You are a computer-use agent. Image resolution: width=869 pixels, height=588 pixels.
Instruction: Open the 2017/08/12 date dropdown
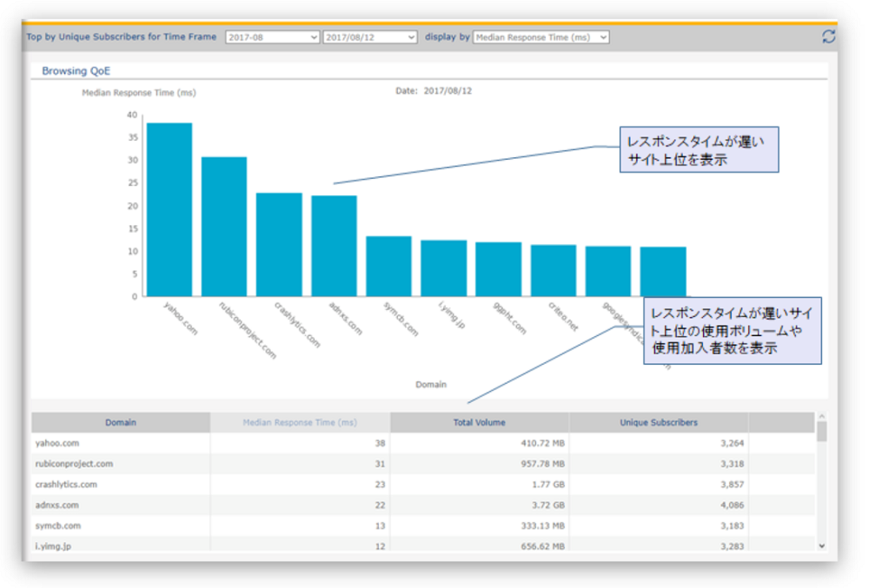(369, 37)
